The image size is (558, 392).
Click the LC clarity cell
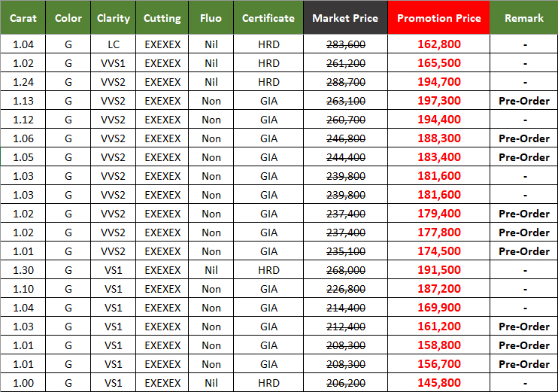[114, 44]
